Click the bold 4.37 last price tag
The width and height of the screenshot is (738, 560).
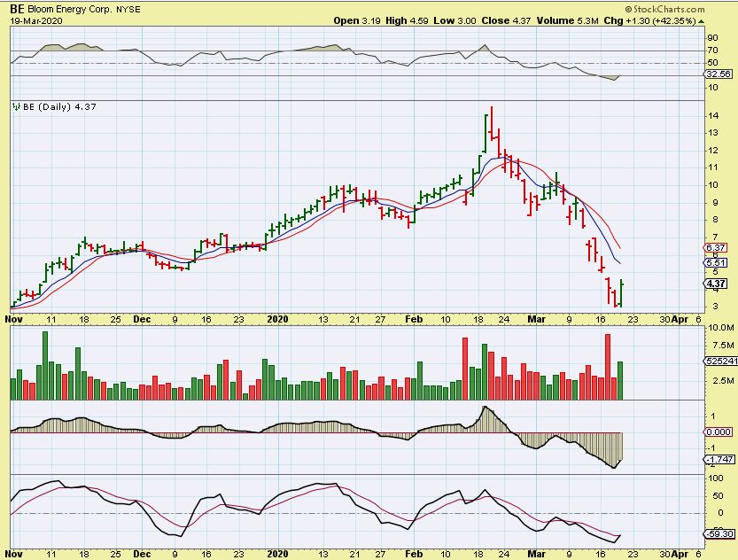[716, 284]
